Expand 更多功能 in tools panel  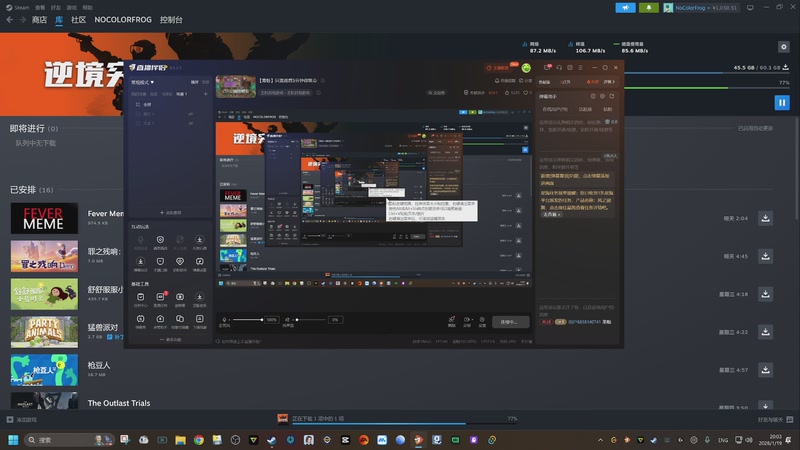[x=170, y=339]
